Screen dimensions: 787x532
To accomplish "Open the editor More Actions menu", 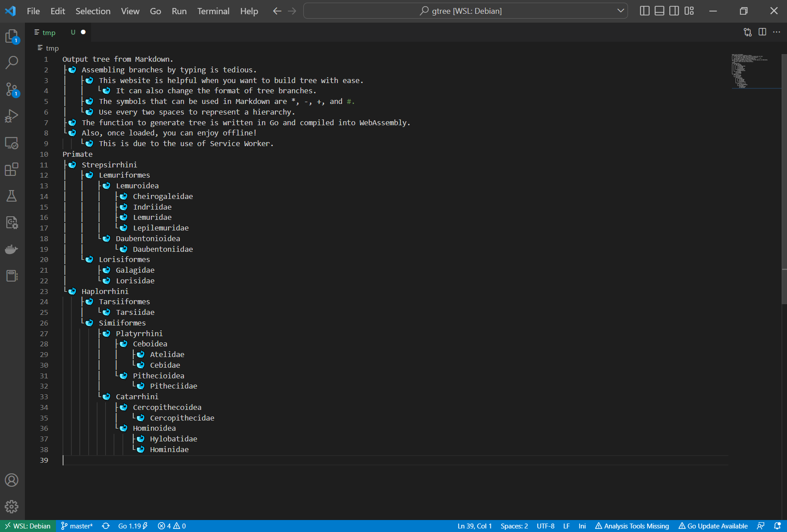I will tap(777, 32).
